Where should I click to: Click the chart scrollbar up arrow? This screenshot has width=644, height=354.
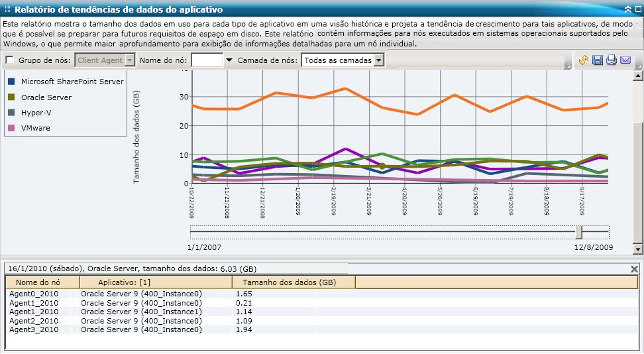(x=637, y=76)
